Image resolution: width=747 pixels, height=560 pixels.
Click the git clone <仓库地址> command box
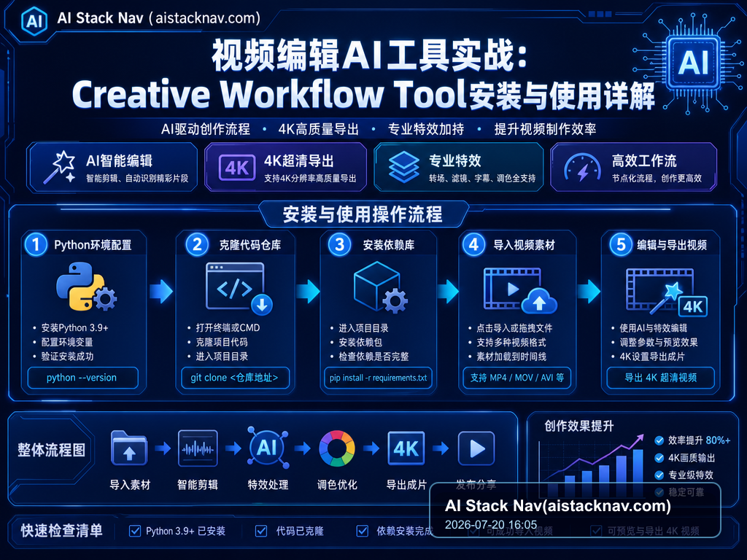tap(235, 378)
